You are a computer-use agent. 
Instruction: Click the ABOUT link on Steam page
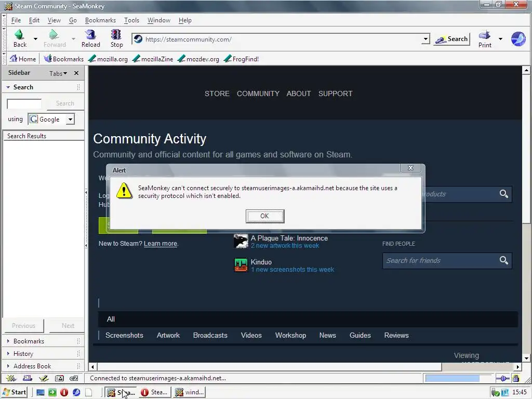[299, 94]
